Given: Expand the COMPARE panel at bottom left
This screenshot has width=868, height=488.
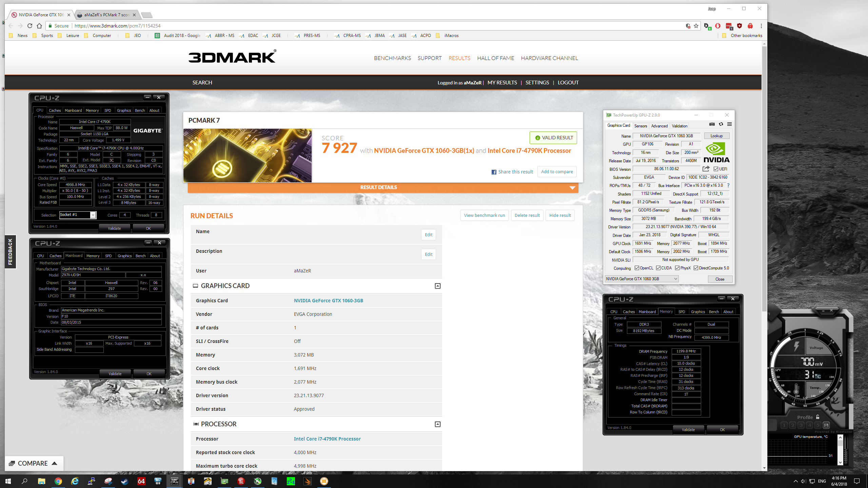Looking at the screenshot, I should point(34,463).
